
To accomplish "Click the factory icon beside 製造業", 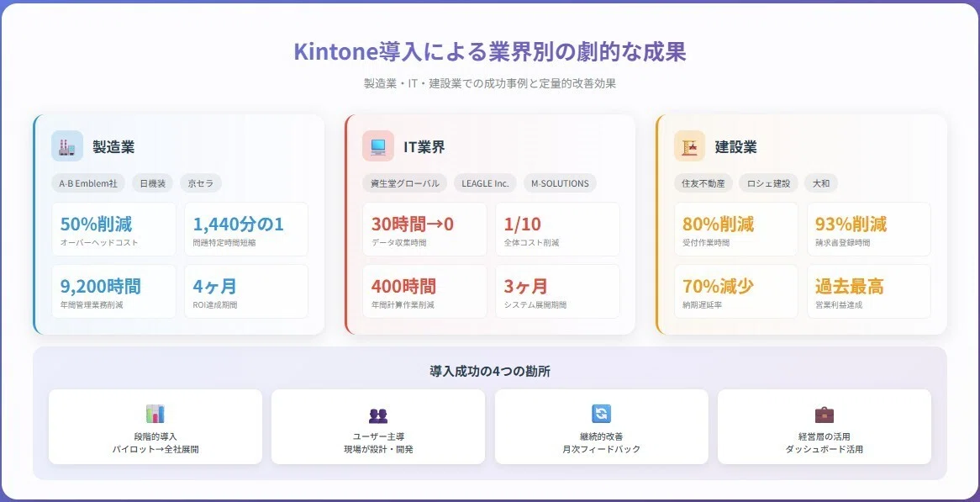I will [67, 146].
